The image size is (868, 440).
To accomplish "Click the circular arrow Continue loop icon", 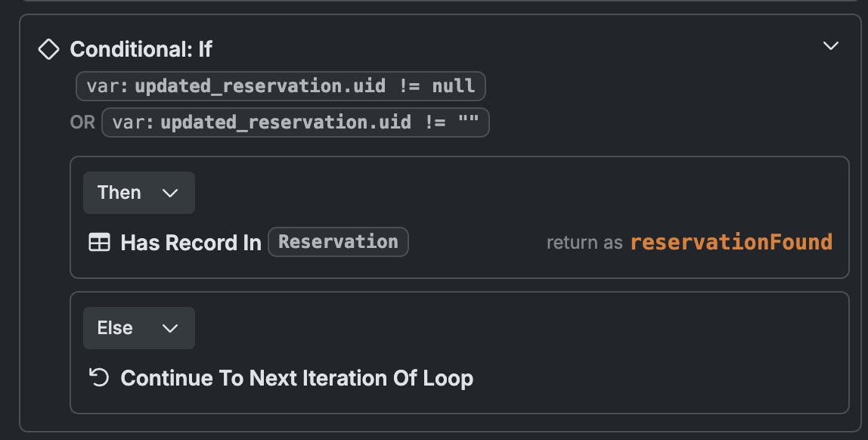I will coord(99,377).
